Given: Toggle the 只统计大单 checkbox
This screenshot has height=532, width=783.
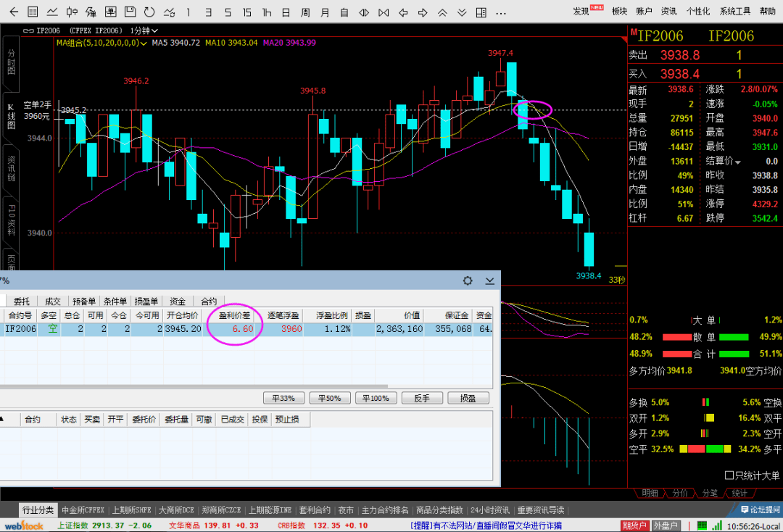Looking at the screenshot, I should tap(729, 475).
